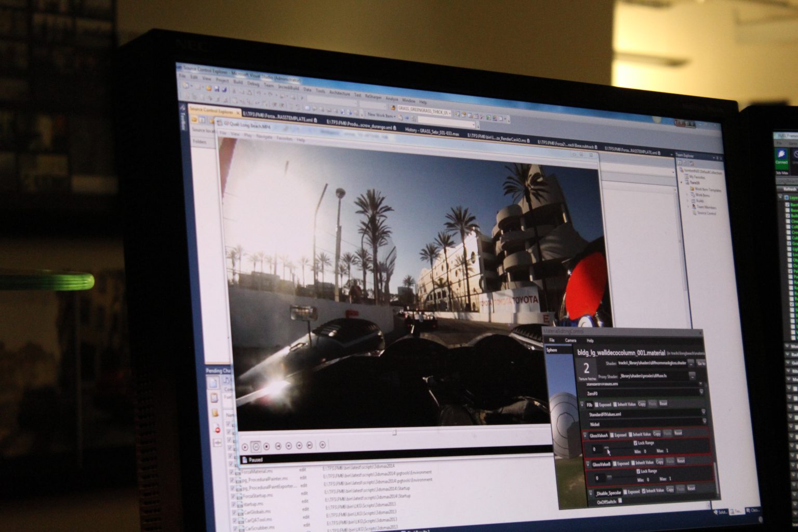Image resolution: width=798 pixels, height=532 pixels.
Task: Select the Save icon in Visual Studio toolbar
Action: pyautogui.click(x=217, y=90)
